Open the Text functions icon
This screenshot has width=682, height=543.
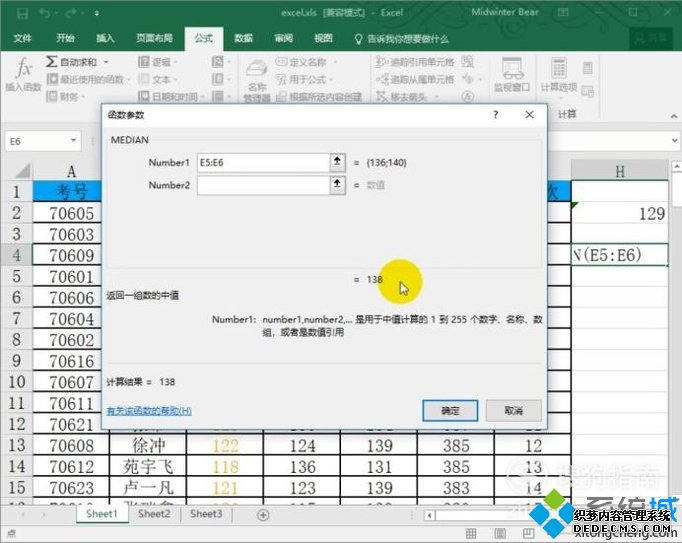pyautogui.click(x=144, y=79)
